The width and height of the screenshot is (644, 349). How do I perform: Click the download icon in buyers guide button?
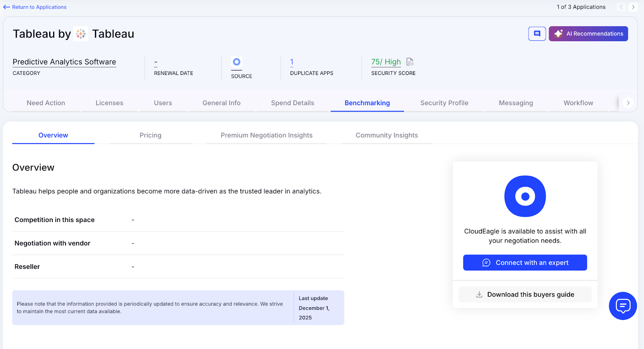click(x=479, y=295)
